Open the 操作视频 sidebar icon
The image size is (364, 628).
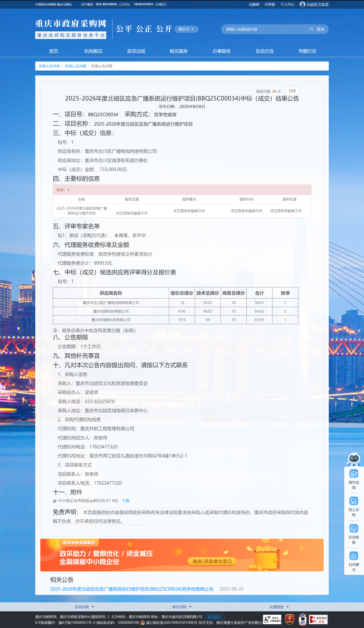pyautogui.click(x=354, y=474)
